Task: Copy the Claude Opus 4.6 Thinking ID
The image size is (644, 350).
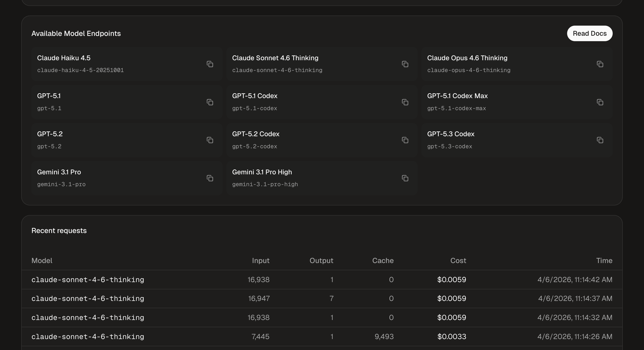Action: tap(600, 64)
